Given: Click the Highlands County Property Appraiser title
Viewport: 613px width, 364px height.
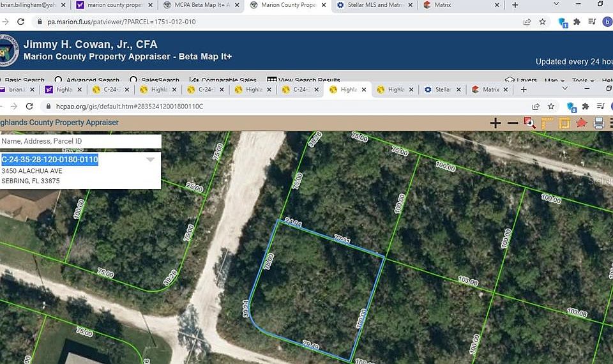Looking at the screenshot, I should (59, 123).
